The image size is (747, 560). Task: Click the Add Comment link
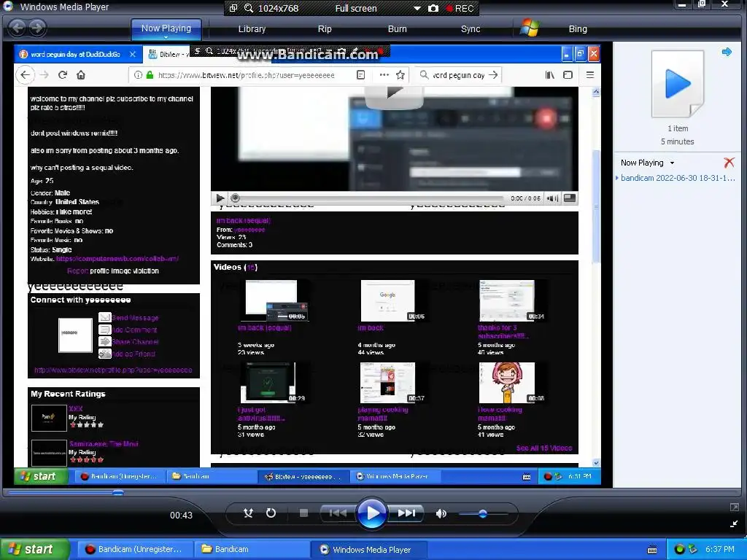pyautogui.click(x=135, y=330)
